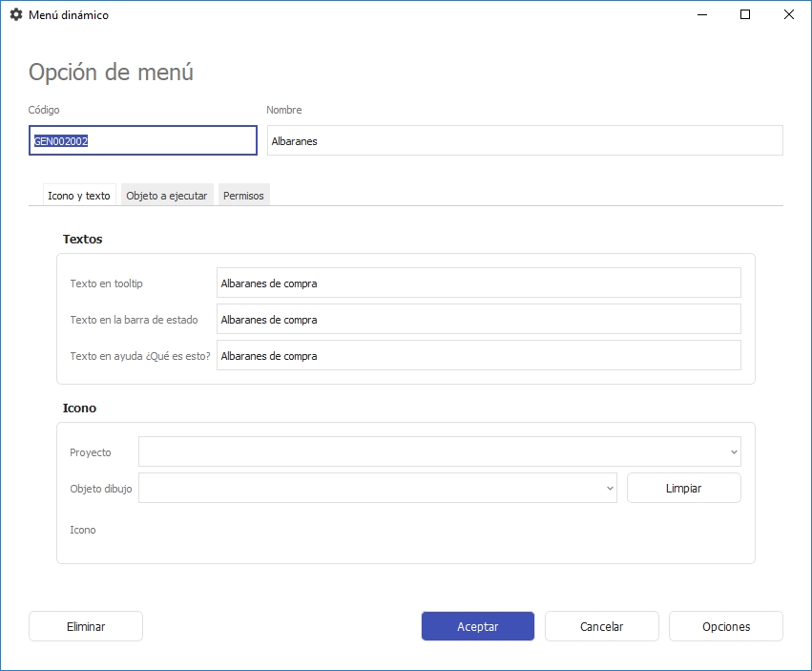This screenshot has width=812, height=671.
Task: Open the Opciones button
Action: coord(725,626)
